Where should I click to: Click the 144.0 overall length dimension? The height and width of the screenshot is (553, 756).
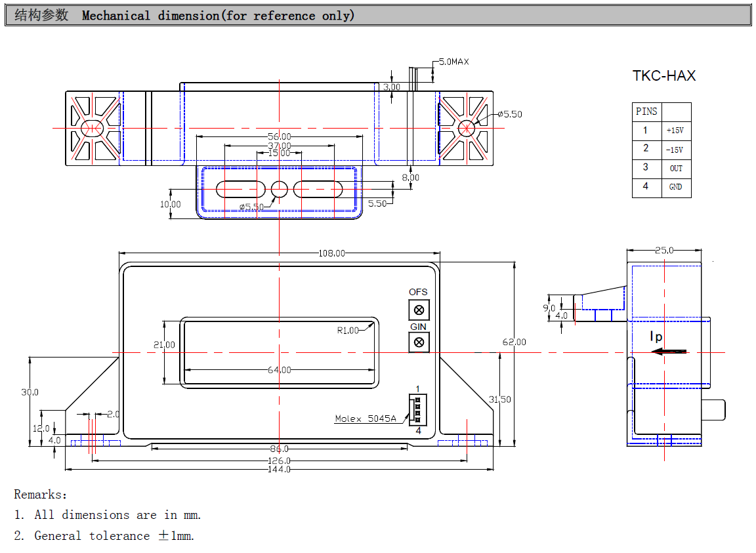279,469
